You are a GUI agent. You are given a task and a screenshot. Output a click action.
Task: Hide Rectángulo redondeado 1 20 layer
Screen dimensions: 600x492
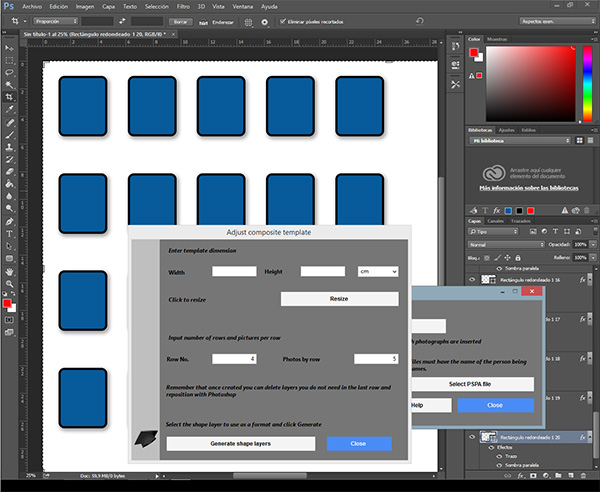[x=472, y=437]
